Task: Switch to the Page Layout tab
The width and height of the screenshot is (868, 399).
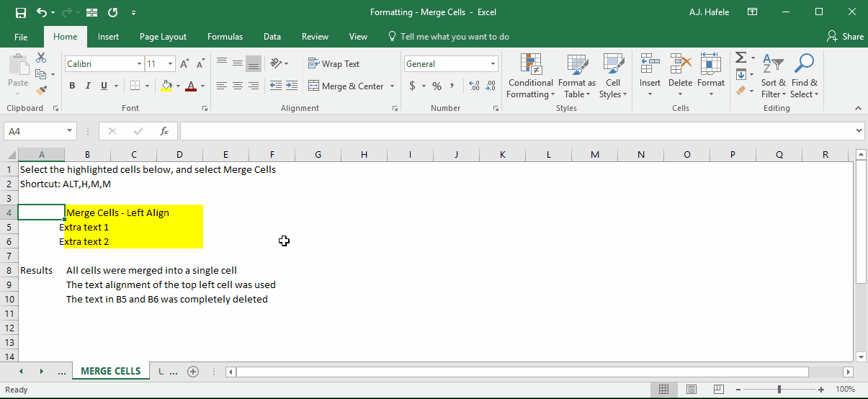Action: tap(163, 37)
